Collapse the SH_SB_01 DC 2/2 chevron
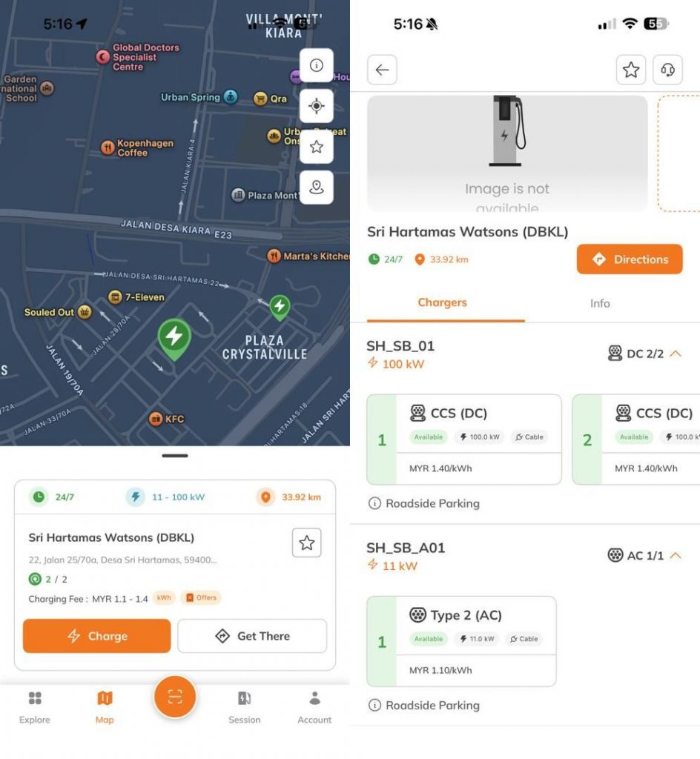The width and height of the screenshot is (700, 759). tap(676, 354)
